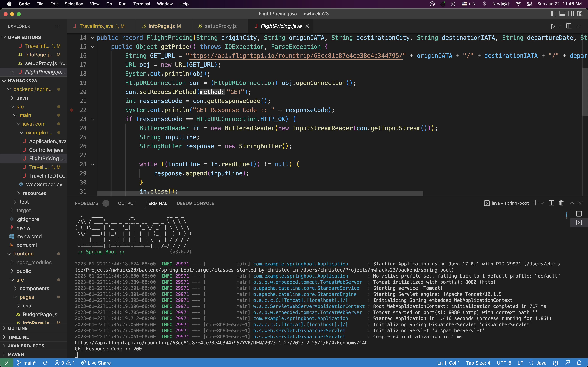Toggle the primary sidebar visibility
Viewport: 588px width, 367px height.
pos(554,14)
